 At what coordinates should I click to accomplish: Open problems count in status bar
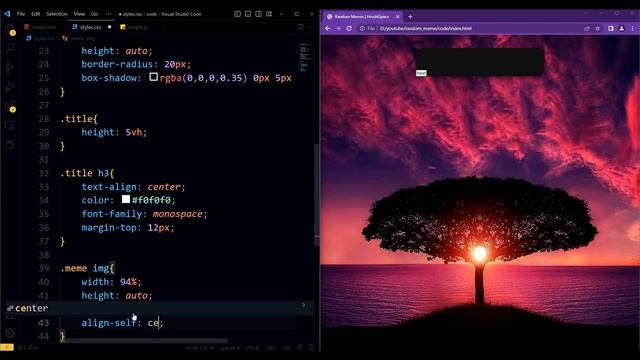28,348
